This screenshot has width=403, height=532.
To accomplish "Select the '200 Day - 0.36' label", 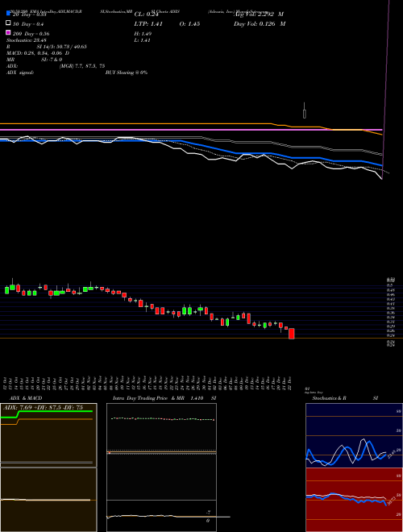I will tap(31, 34).
